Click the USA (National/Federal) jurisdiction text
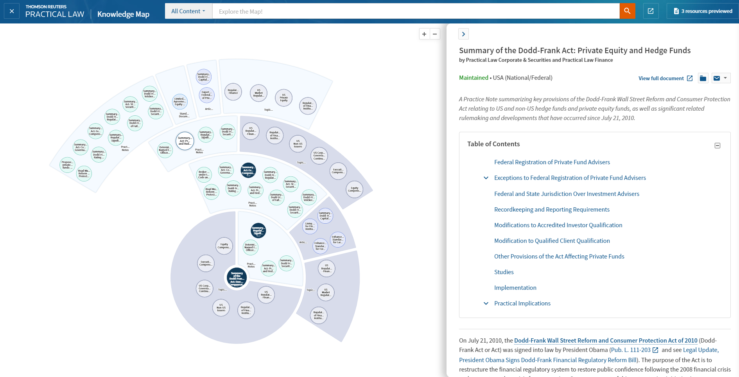The width and height of the screenshot is (739, 377). coord(522,78)
